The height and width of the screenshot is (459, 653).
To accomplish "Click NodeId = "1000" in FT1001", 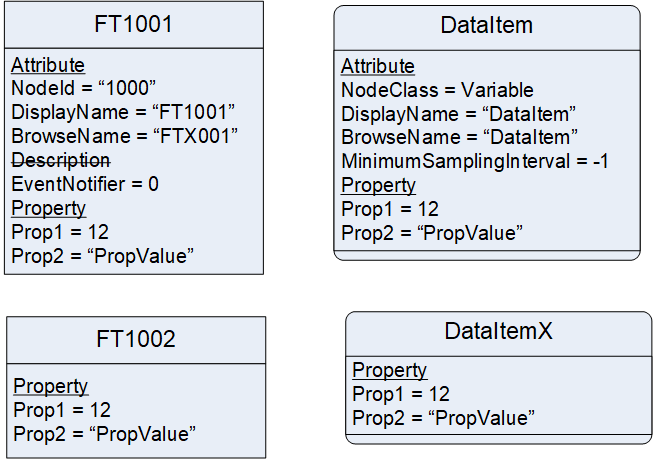I will coord(83,88).
